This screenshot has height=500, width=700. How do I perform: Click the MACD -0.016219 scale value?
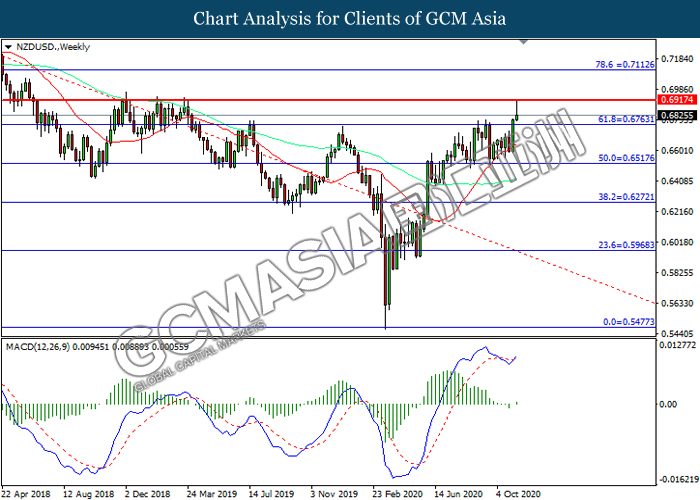pos(678,480)
